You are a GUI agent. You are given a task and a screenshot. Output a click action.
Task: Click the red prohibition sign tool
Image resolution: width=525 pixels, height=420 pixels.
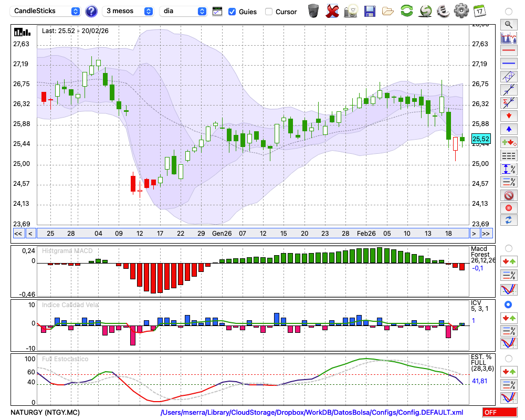(x=508, y=195)
